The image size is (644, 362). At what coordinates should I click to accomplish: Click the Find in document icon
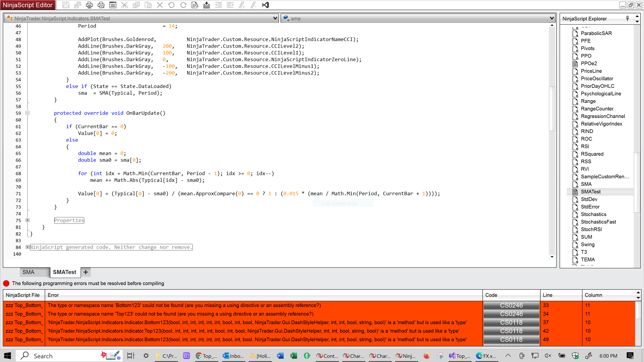pyautogui.click(x=195, y=5)
